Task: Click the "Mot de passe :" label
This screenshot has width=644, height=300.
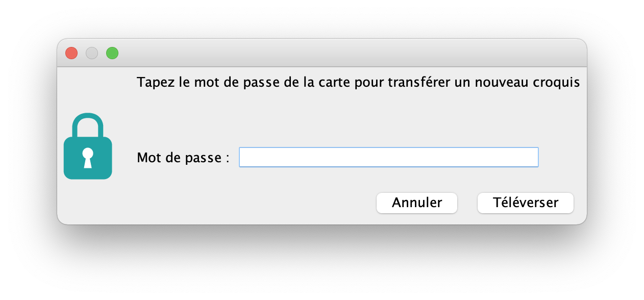Action: [x=183, y=158]
